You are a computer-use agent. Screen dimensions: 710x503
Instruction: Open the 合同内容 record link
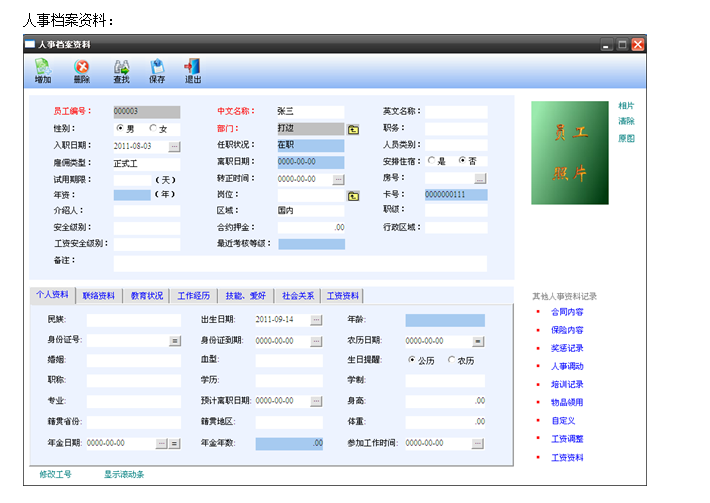[567, 312]
